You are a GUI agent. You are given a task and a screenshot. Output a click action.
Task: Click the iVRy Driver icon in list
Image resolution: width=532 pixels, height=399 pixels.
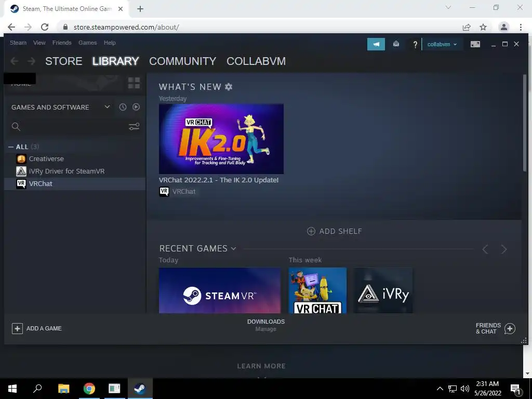coord(21,171)
